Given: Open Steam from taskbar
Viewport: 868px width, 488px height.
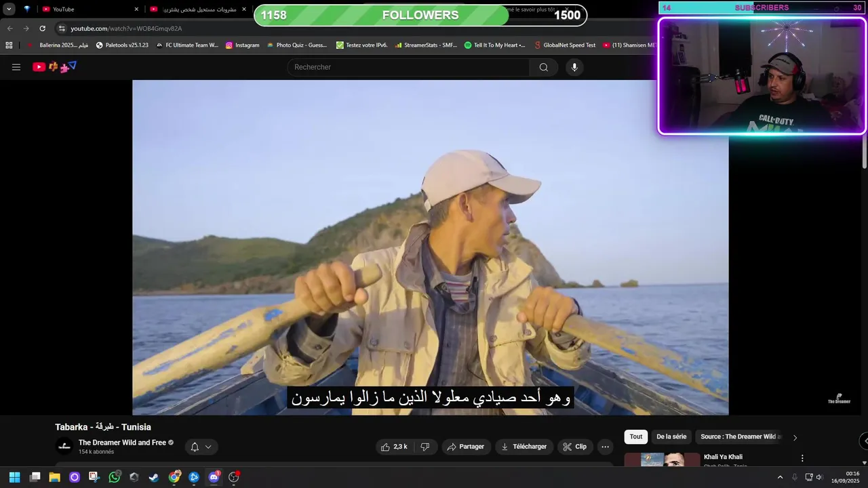Looking at the screenshot, I should pos(154,477).
